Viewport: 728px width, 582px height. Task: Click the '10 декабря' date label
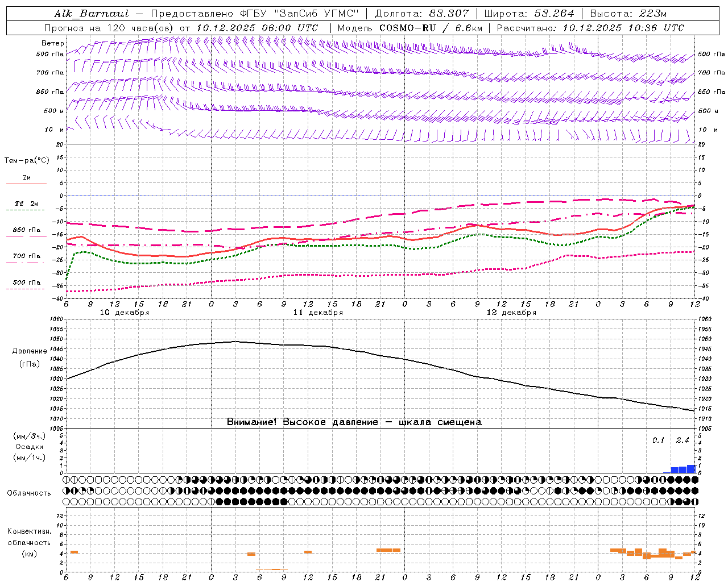coord(125,312)
